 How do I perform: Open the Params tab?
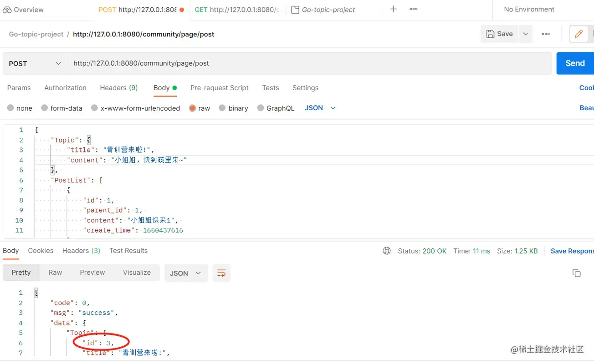[19, 88]
